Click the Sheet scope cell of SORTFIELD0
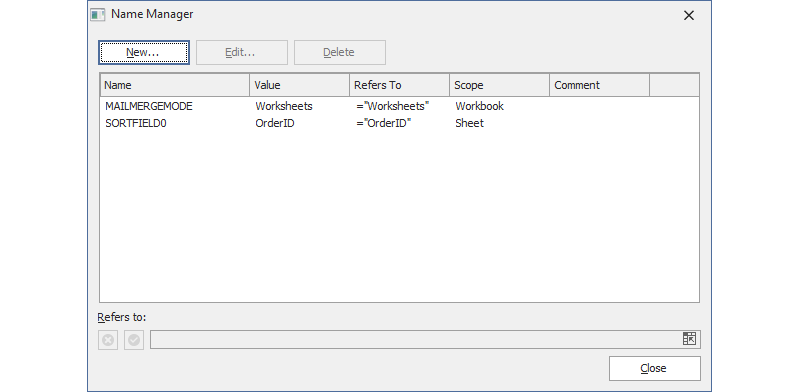The image size is (800, 392). [x=469, y=124]
